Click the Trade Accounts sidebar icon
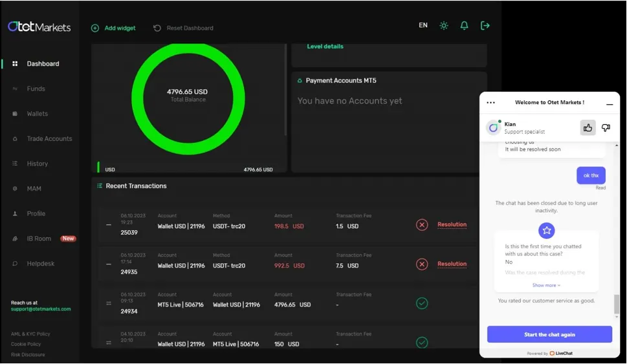This screenshot has width=627, height=364. [15, 138]
